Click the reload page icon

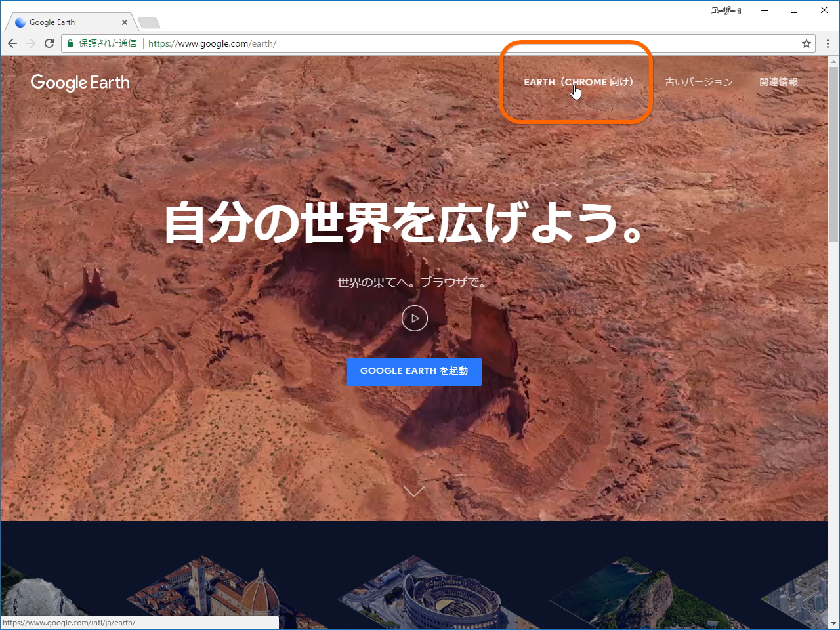pyautogui.click(x=49, y=43)
